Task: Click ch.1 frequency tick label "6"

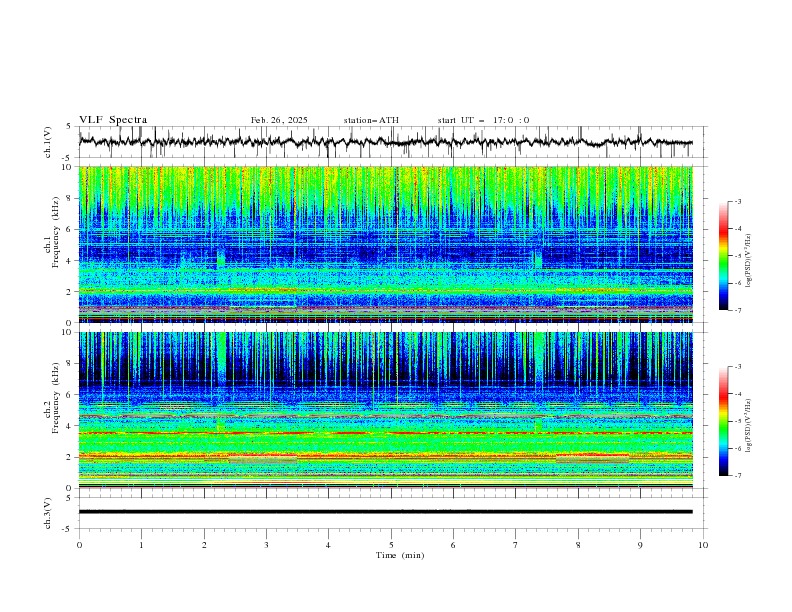Action: click(x=70, y=229)
